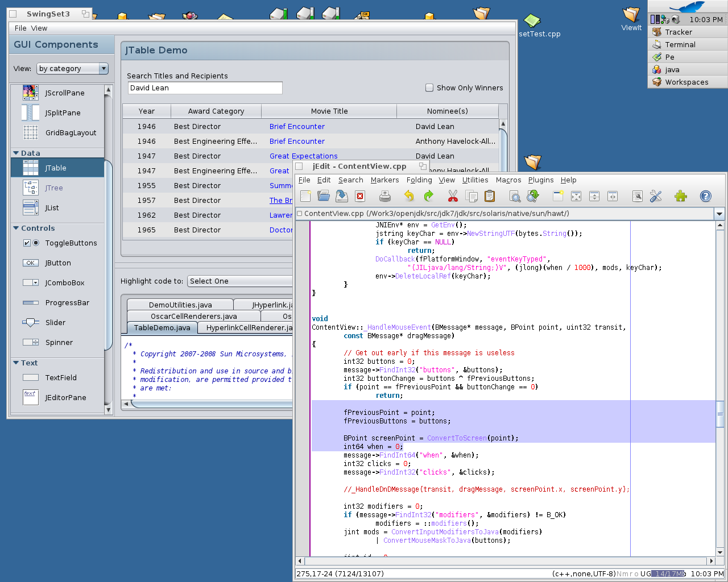Click the Print icon in jEdit toolbar
This screenshot has height=582, width=728.
[x=385, y=196]
